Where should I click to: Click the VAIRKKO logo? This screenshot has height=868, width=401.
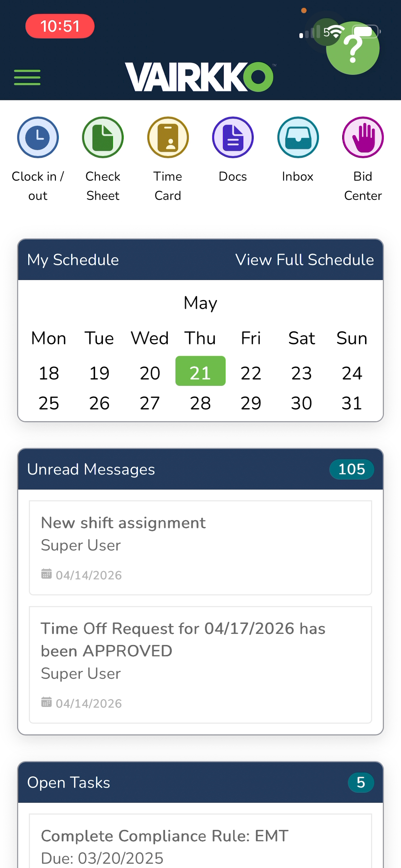[199, 77]
